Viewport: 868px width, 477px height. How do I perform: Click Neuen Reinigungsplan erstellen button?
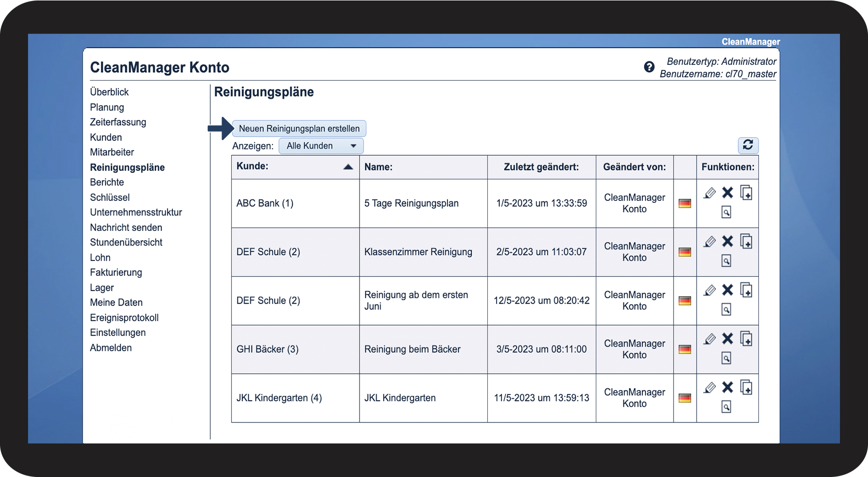(299, 129)
